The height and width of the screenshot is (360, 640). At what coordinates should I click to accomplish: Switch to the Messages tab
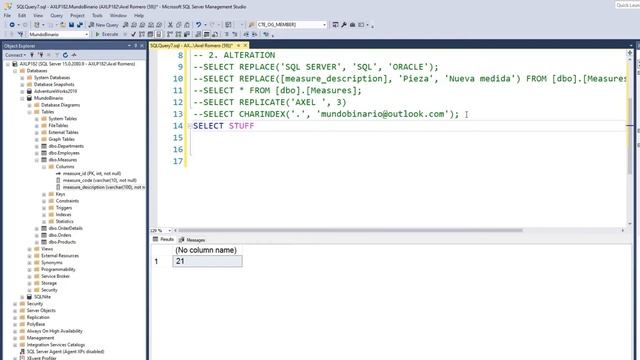point(192,240)
